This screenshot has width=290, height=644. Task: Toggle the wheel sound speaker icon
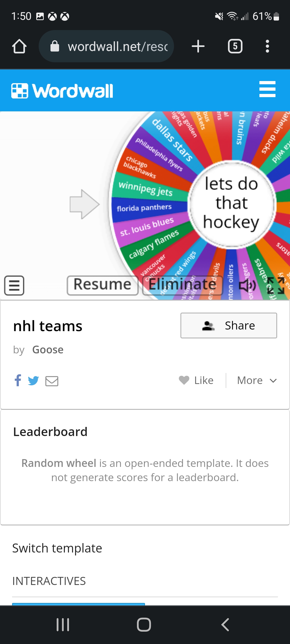click(x=247, y=286)
